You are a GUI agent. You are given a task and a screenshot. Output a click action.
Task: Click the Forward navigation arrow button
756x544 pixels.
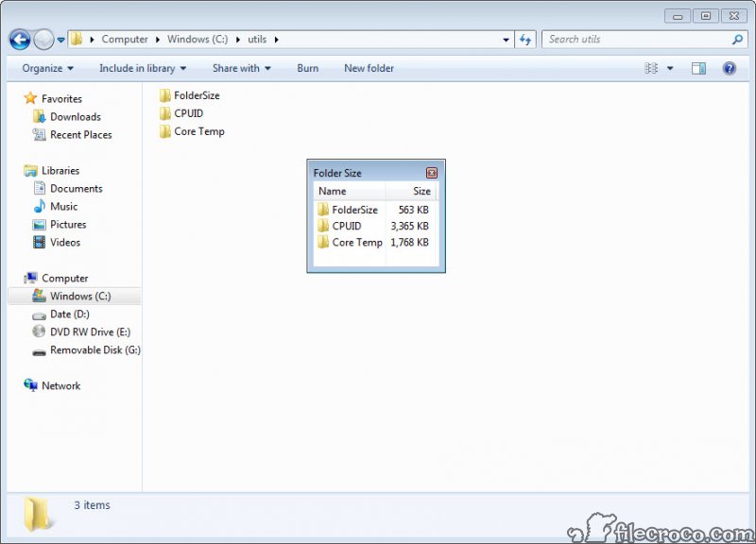click(x=43, y=40)
